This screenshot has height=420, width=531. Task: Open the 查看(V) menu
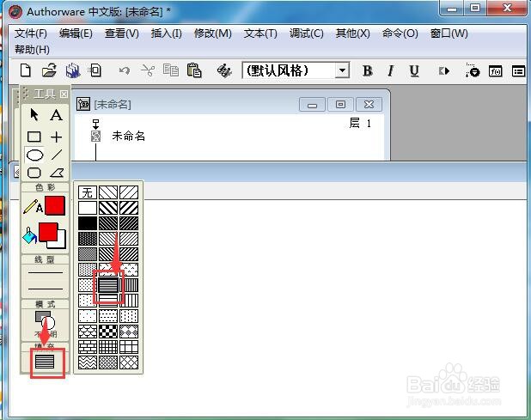[x=122, y=33]
